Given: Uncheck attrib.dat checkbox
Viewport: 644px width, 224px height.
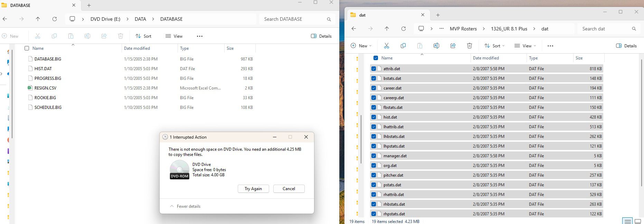Looking at the screenshot, I should pyautogui.click(x=373, y=69).
